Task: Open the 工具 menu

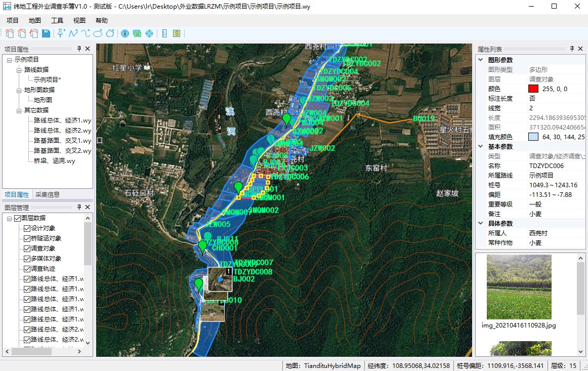Action: 57,21
